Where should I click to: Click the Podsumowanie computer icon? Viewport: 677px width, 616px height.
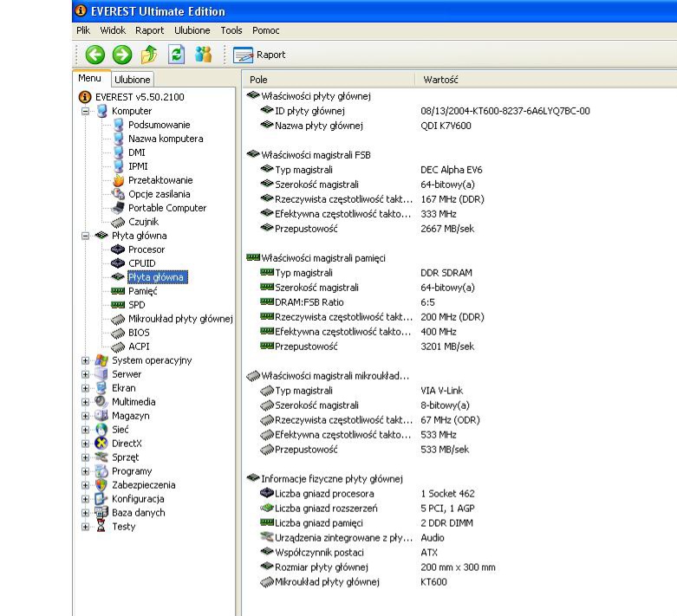118,125
